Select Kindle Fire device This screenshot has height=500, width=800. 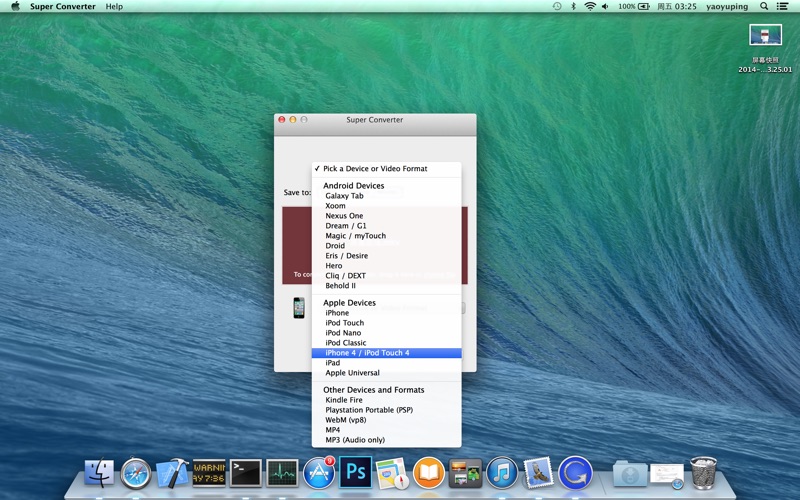[x=386, y=400]
